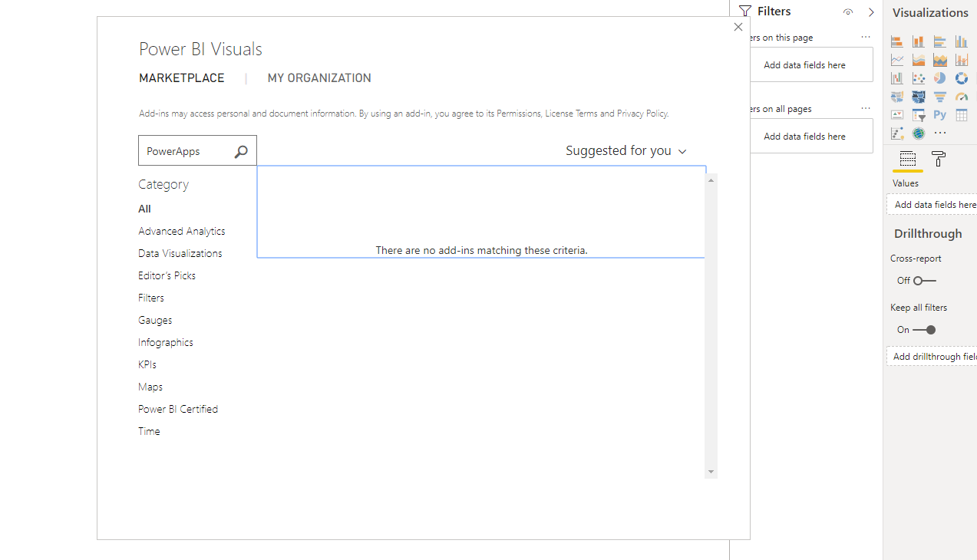Select the clustered bar chart visual
This screenshot has height=560, width=977.
pos(940,41)
